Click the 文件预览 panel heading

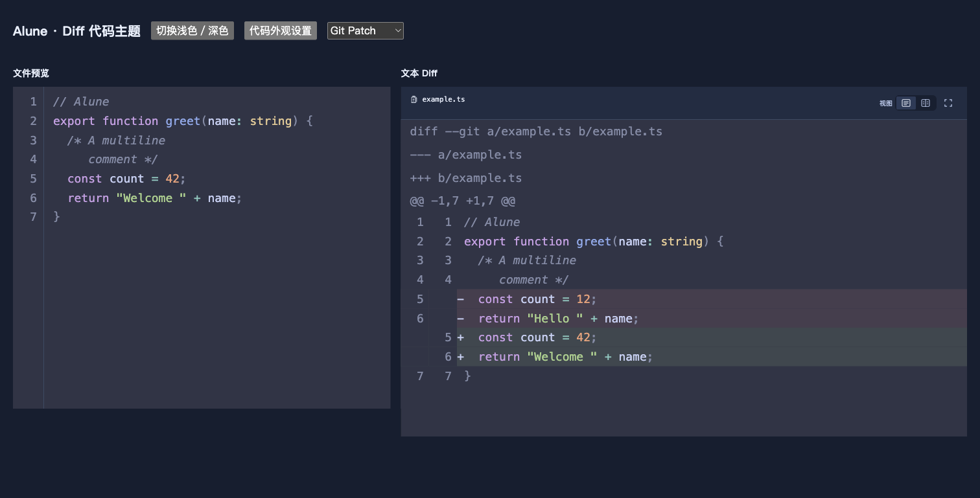click(31, 73)
